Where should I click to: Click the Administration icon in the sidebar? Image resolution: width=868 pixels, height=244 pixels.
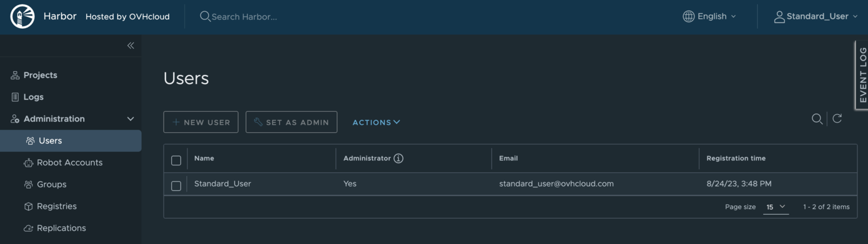tap(15, 119)
